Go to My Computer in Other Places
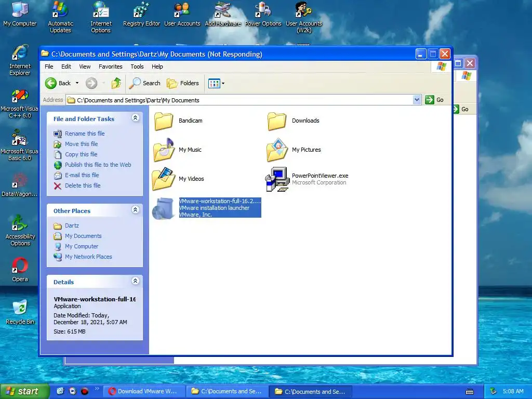 coord(82,246)
